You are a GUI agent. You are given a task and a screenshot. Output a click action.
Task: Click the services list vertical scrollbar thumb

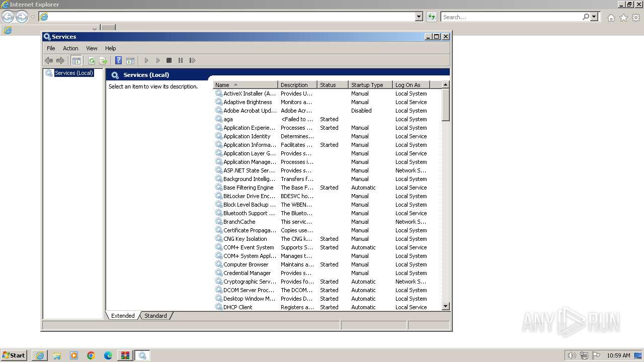tap(445, 105)
